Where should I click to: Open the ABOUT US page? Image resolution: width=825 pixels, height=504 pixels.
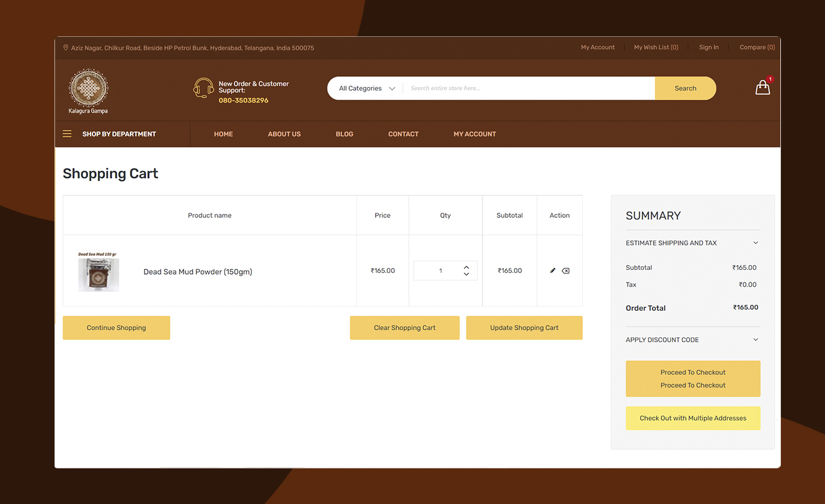click(284, 134)
